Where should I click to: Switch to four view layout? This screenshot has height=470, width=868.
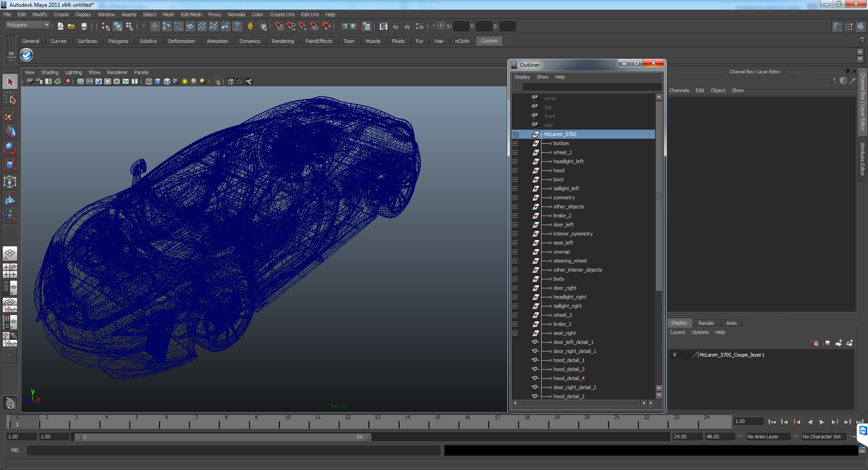coord(10,270)
